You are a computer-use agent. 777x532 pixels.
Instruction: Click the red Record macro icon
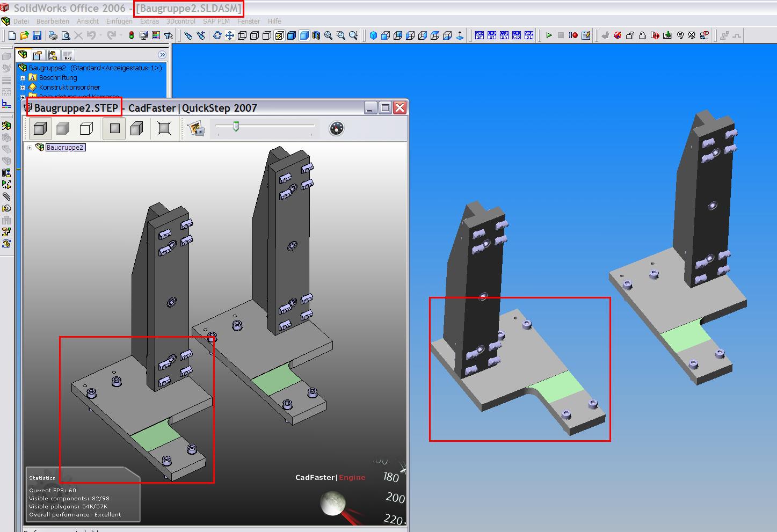click(573, 35)
